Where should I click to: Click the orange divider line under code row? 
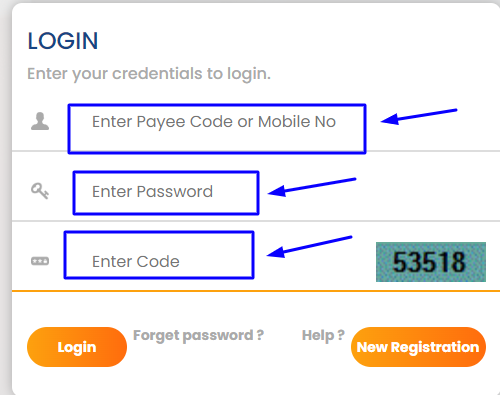[x=256, y=291]
